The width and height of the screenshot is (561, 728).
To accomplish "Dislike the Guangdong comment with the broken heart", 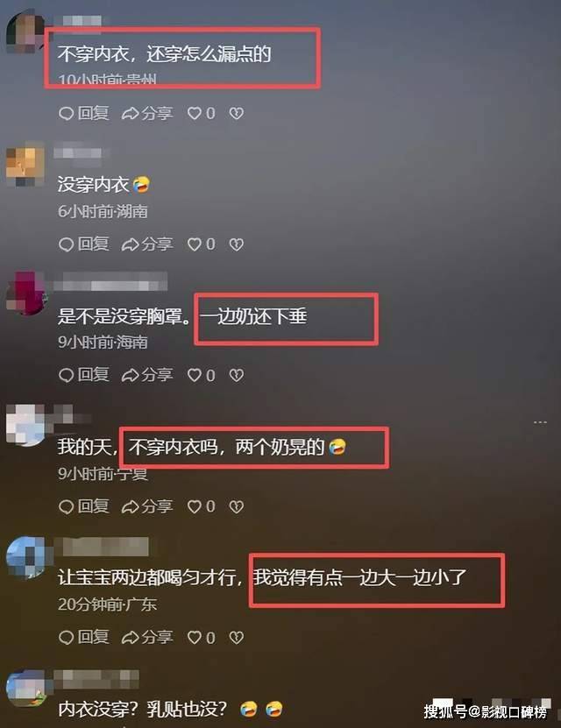I will (237, 637).
